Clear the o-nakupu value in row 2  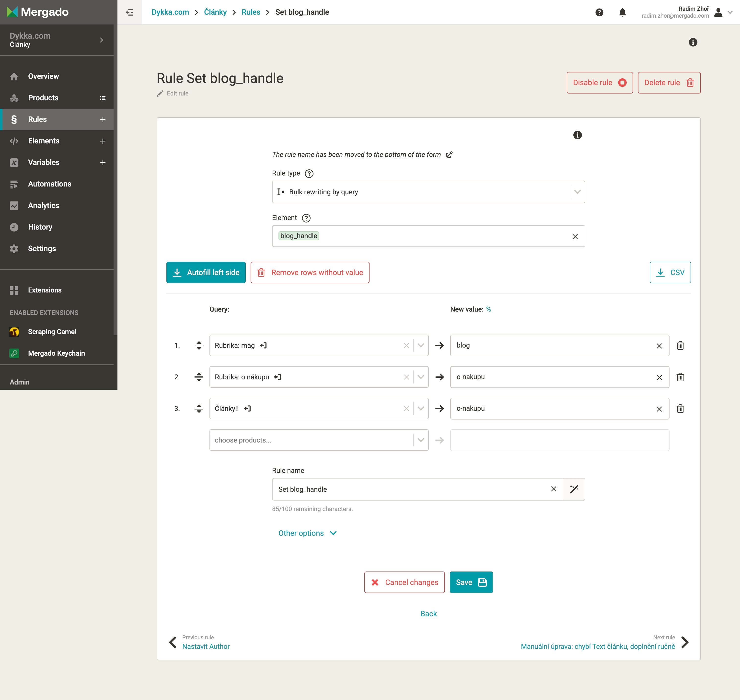pyautogui.click(x=659, y=377)
